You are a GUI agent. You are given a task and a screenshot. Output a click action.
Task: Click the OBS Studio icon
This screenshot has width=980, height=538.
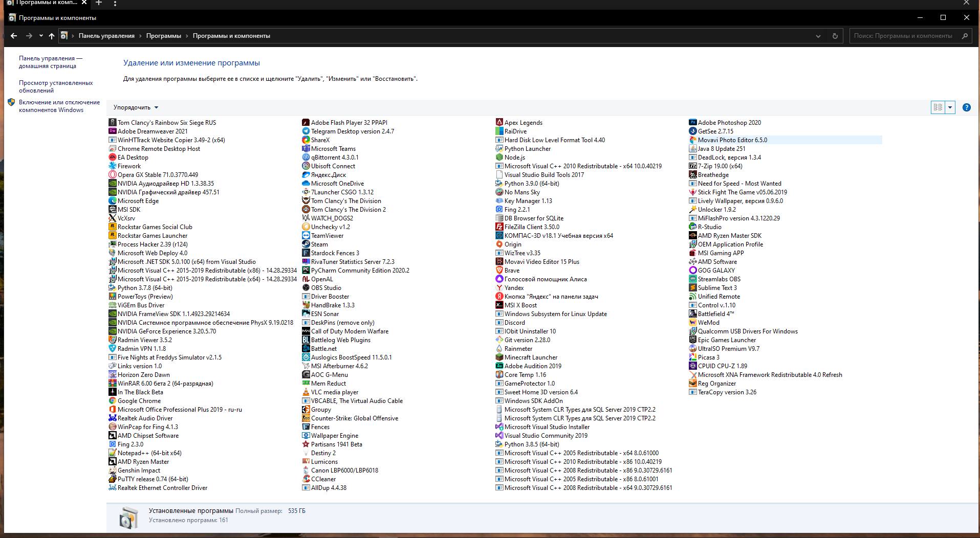coord(306,288)
